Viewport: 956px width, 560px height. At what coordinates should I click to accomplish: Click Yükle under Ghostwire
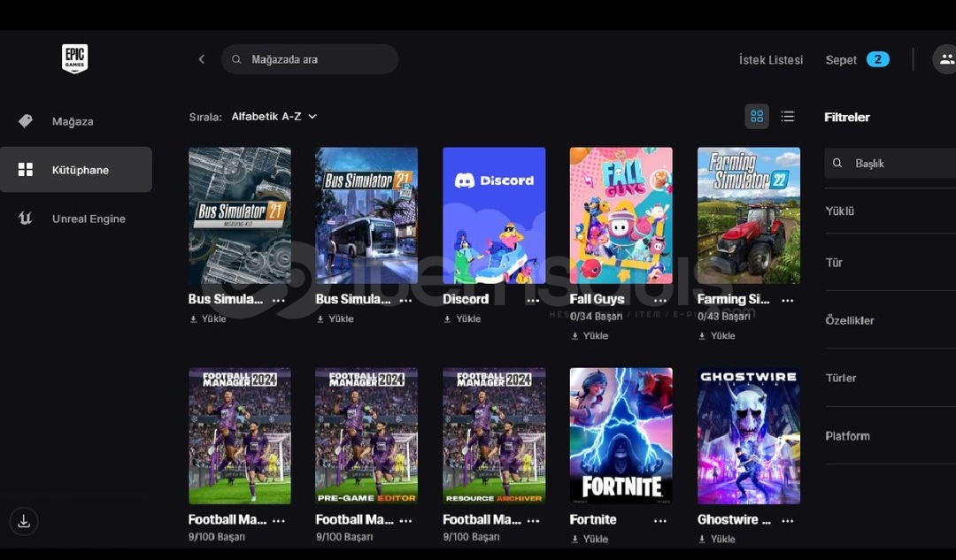click(x=717, y=540)
